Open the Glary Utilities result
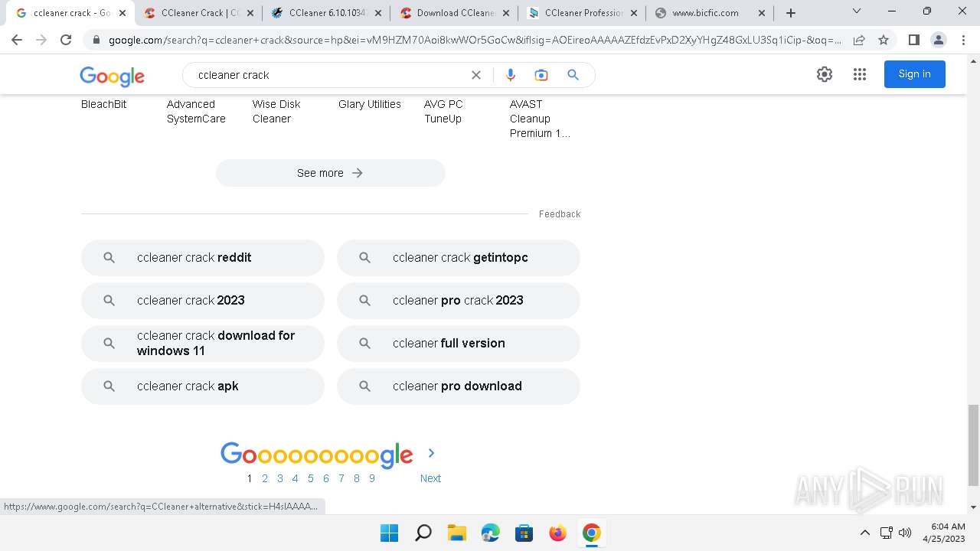The width and height of the screenshot is (980, 551). point(370,104)
